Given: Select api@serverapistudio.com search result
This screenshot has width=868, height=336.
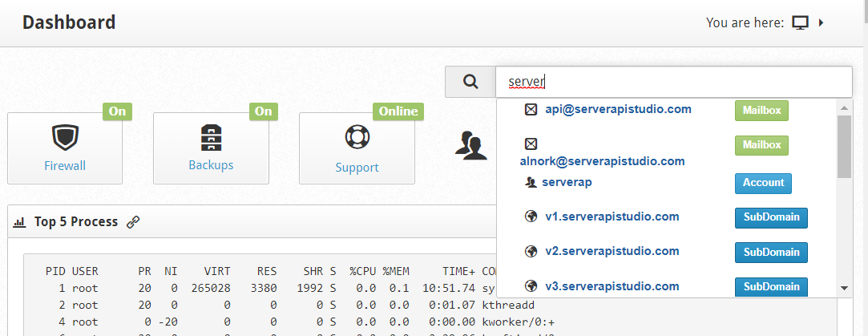Looking at the screenshot, I should coord(618,109).
